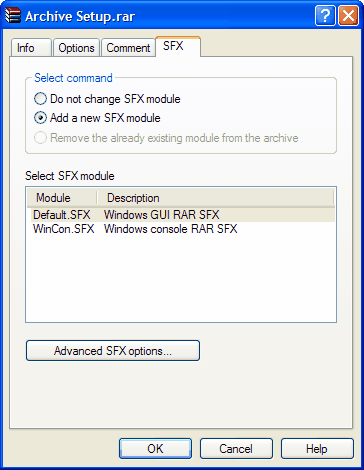The image size is (364, 470).
Task: Click the Help button
Action: [x=317, y=449]
